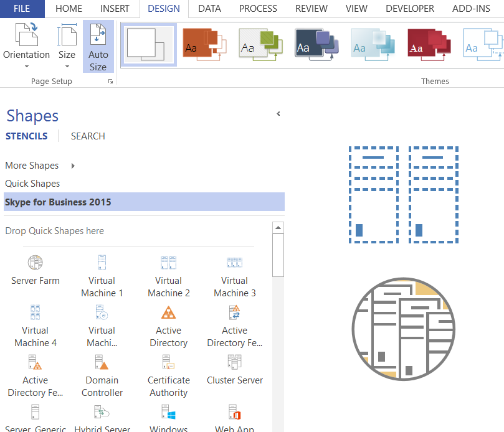This screenshot has height=432, width=504.
Task: Expand the More Shapes menu
Action: click(x=40, y=166)
